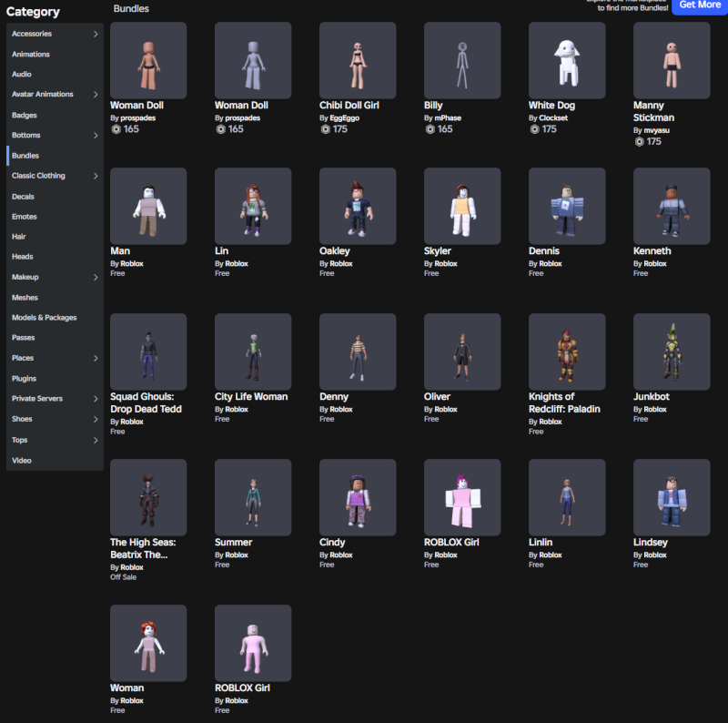Viewport: 728px width, 723px height.
Task: Open the City Life Woman thumbnail
Action: point(253,351)
